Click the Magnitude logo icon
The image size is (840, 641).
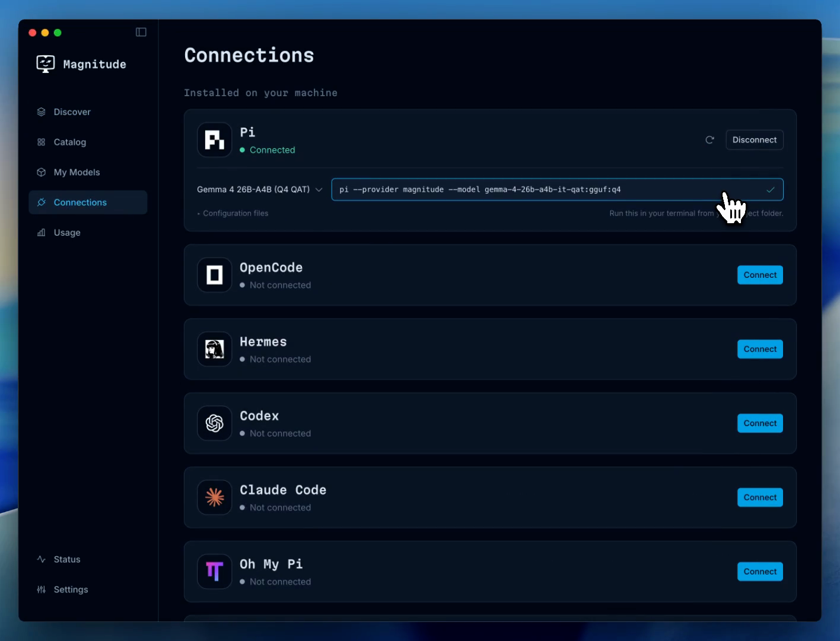(x=46, y=64)
